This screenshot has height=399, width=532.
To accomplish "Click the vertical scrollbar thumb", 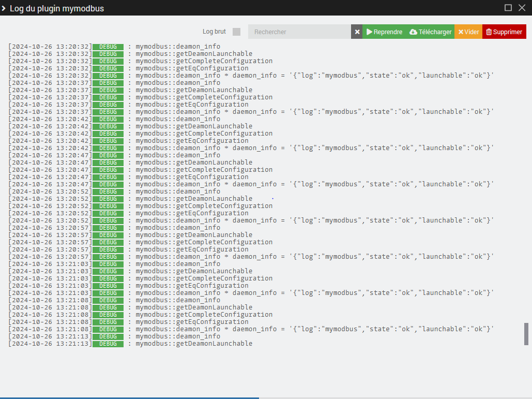I will tap(526, 334).
